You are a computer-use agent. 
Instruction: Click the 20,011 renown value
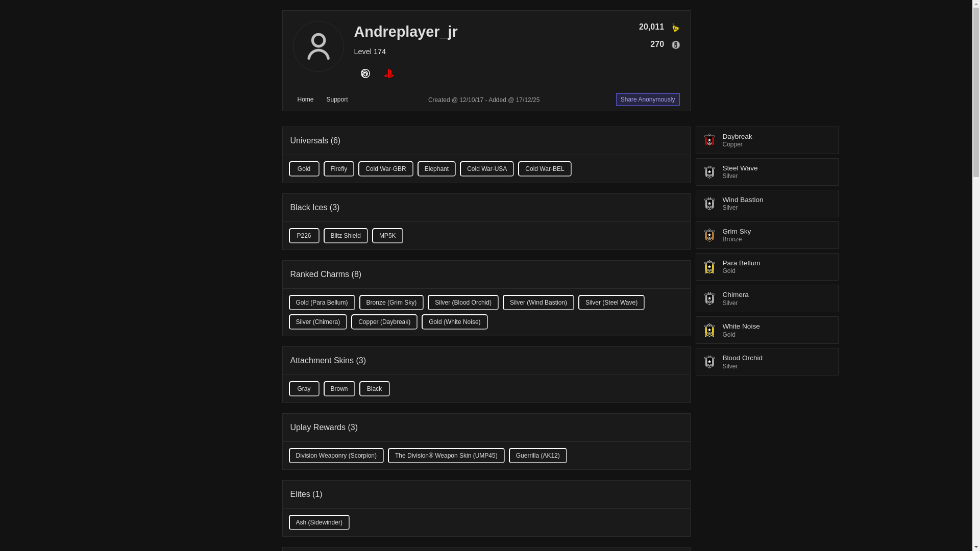(x=651, y=27)
